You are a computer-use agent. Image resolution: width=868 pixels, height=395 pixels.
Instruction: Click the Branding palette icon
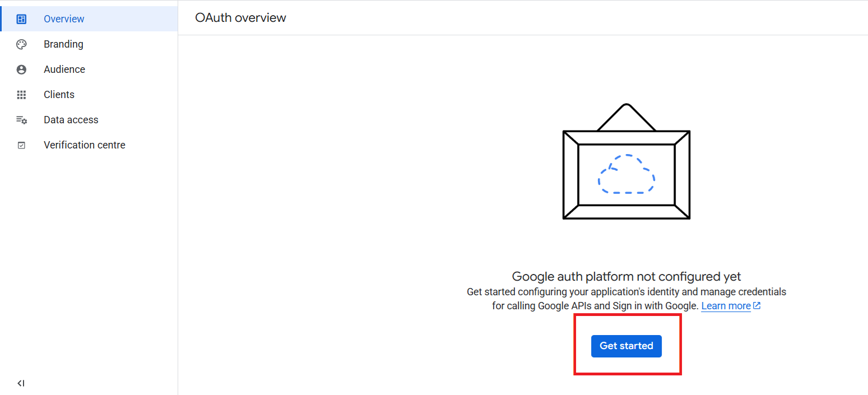(21, 44)
